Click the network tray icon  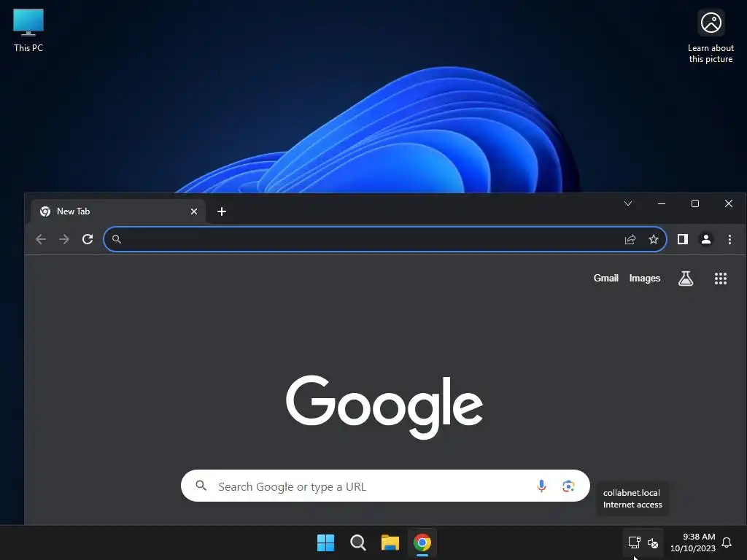(634, 542)
